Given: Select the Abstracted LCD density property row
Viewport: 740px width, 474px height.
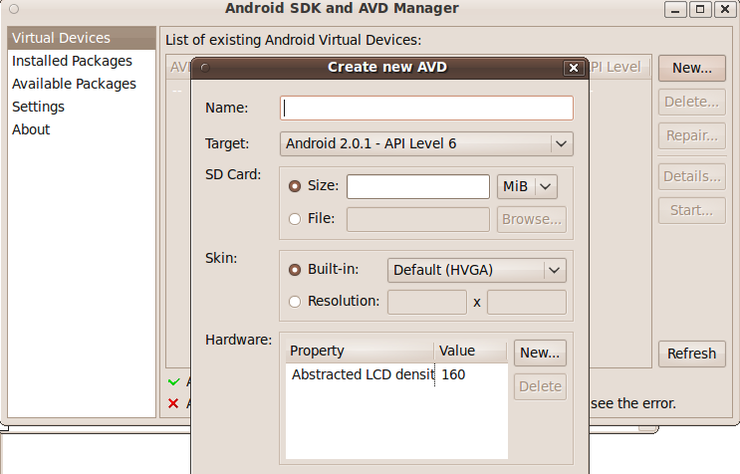Looking at the screenshot, I should pos(396,375).
